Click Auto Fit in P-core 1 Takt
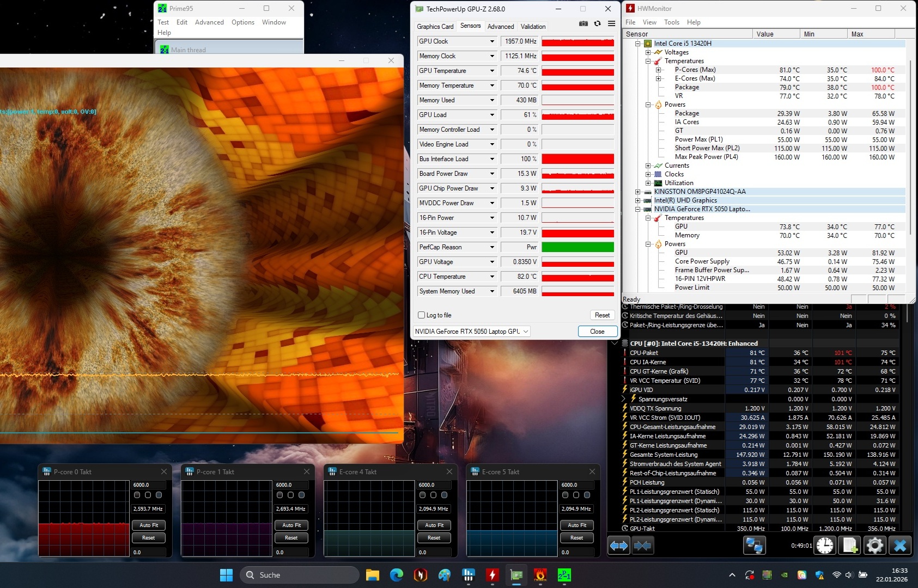The image size is (918, 588). point(291,525)
